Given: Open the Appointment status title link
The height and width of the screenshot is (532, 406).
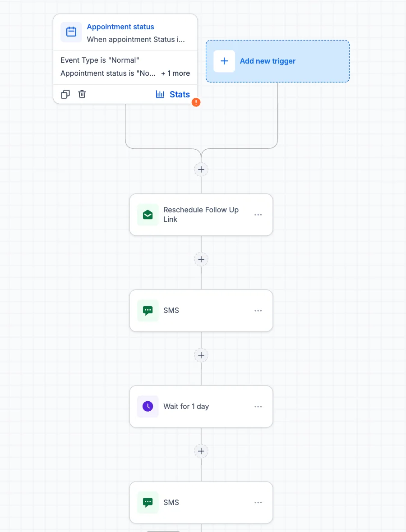Looking at the screenshot, I should click(120, 27).
